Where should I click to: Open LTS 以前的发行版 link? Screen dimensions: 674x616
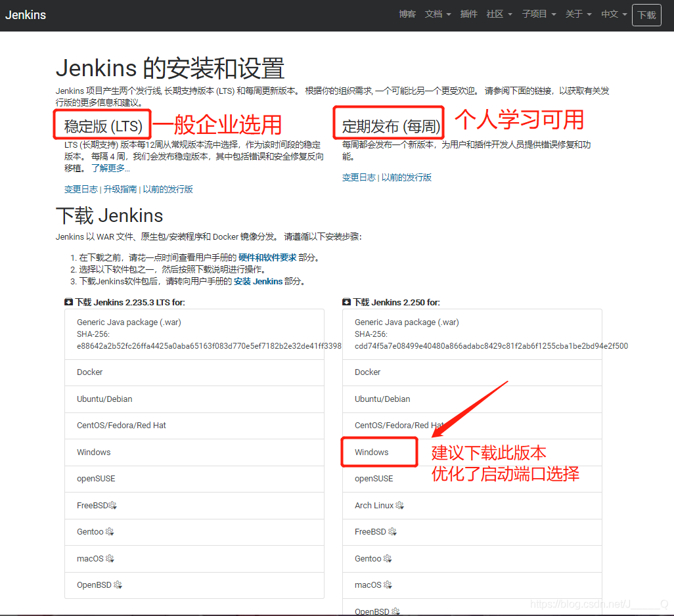tap(168, 189)
